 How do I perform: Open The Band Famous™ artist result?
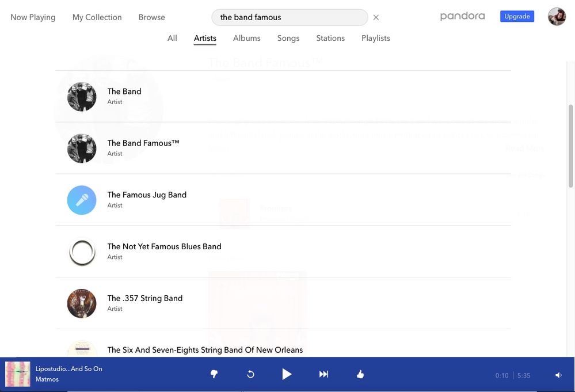click(143, 143)
